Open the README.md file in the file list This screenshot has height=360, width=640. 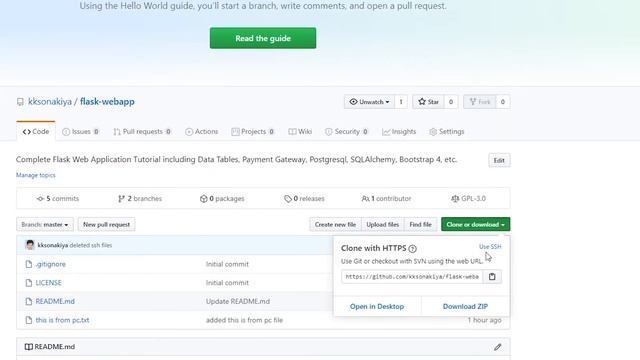55,301
